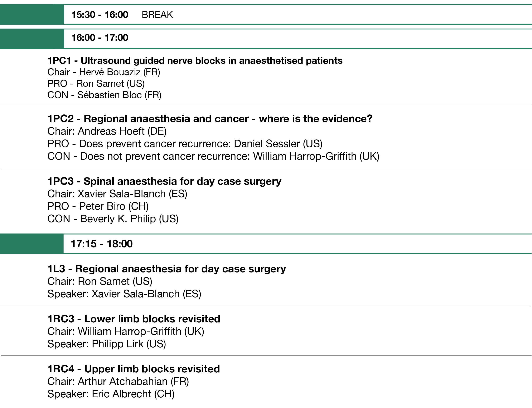
Task: Select the 16:00 - 17:00 time header
Action: coord(100,38)
